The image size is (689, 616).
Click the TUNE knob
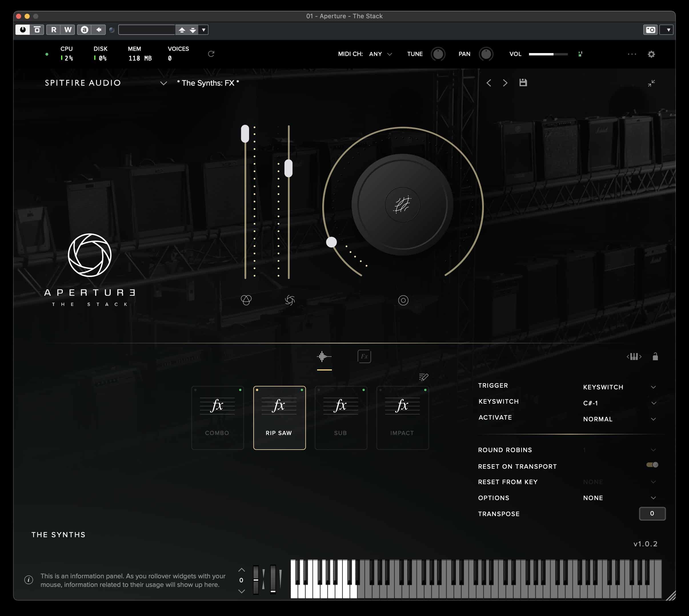[438, 54]
